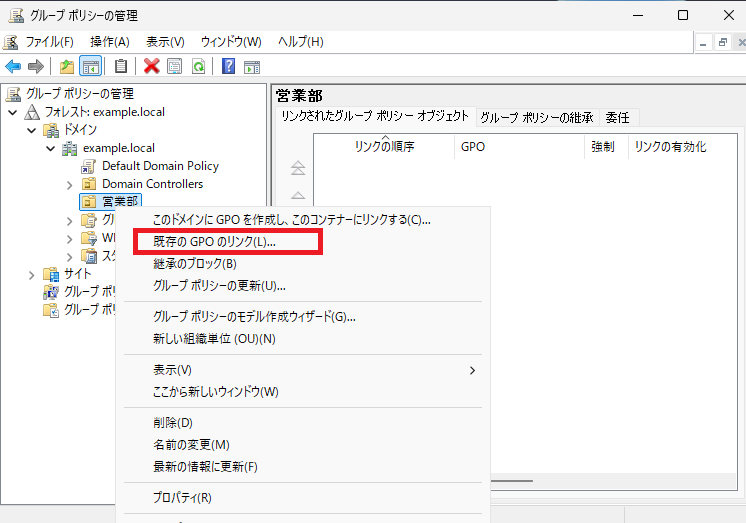Click the move link up single-arrow icon

(298, 195)
